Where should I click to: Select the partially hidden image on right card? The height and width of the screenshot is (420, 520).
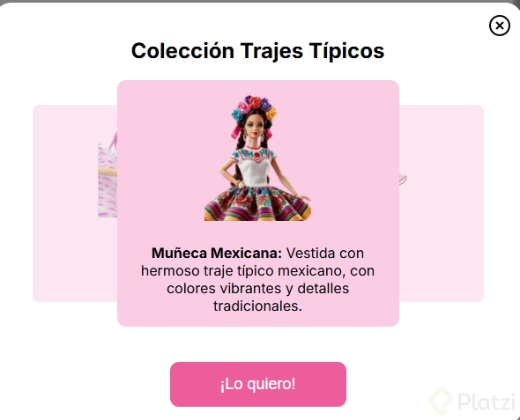(x=403, y=180)
